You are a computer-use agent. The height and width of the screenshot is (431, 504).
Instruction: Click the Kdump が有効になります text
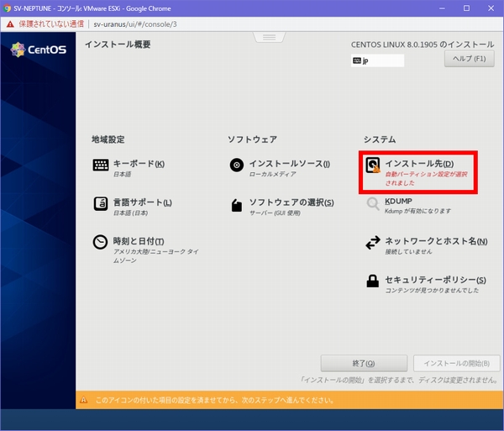417,211
